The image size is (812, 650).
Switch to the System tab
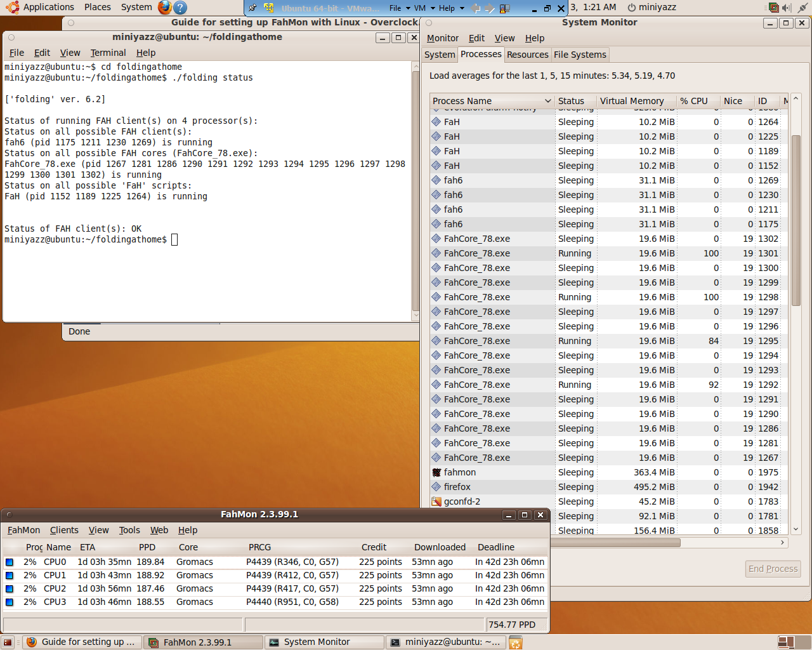(x=440, y=55)
